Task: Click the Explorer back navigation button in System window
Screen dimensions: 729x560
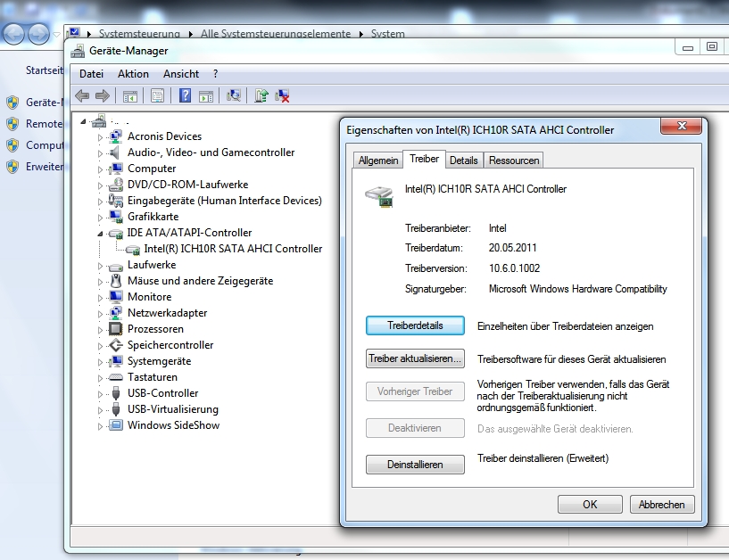Action: tap(13, 34)
